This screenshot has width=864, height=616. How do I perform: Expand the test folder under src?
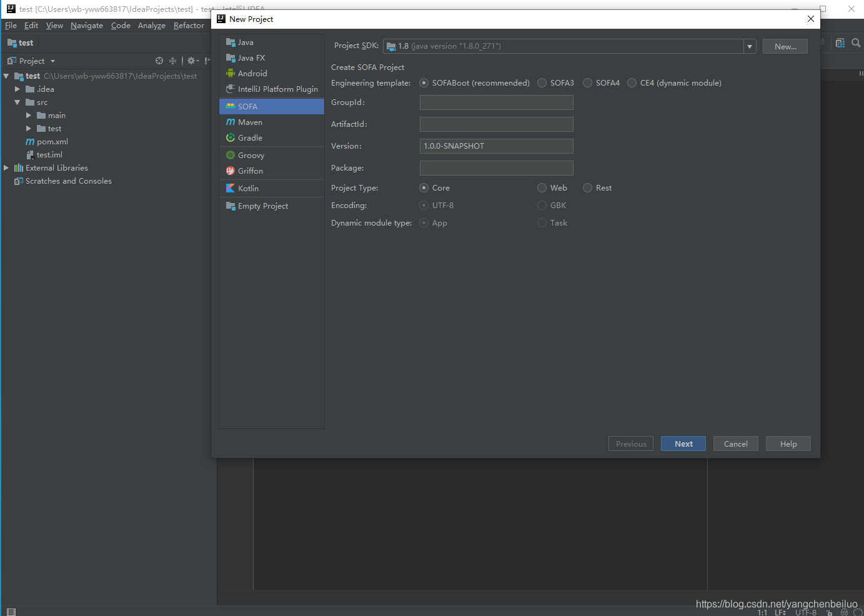(x=29, y=129)
